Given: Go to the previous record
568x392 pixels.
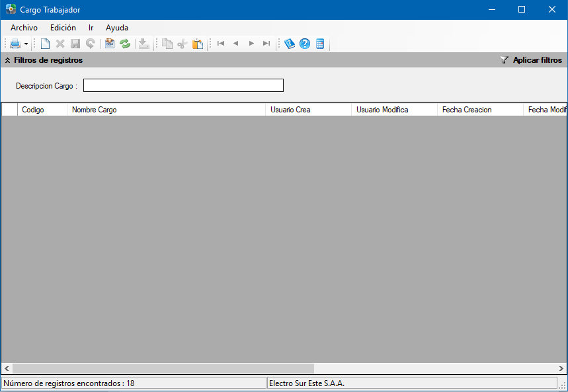Looking at the screenshot, I should (x=236, y=44).
